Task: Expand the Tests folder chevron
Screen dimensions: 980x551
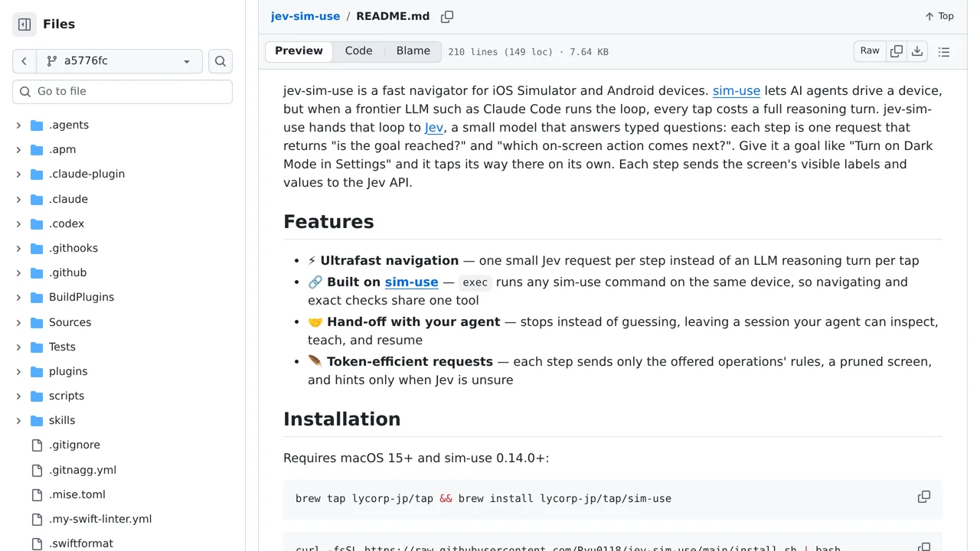Action: tap(18, 347)
